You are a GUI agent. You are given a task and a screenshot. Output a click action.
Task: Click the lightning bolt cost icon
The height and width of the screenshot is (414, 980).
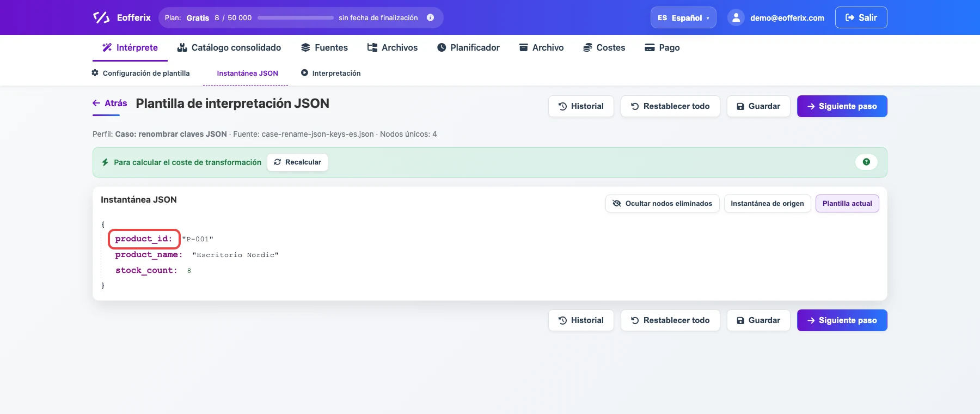tap(105, 162)
